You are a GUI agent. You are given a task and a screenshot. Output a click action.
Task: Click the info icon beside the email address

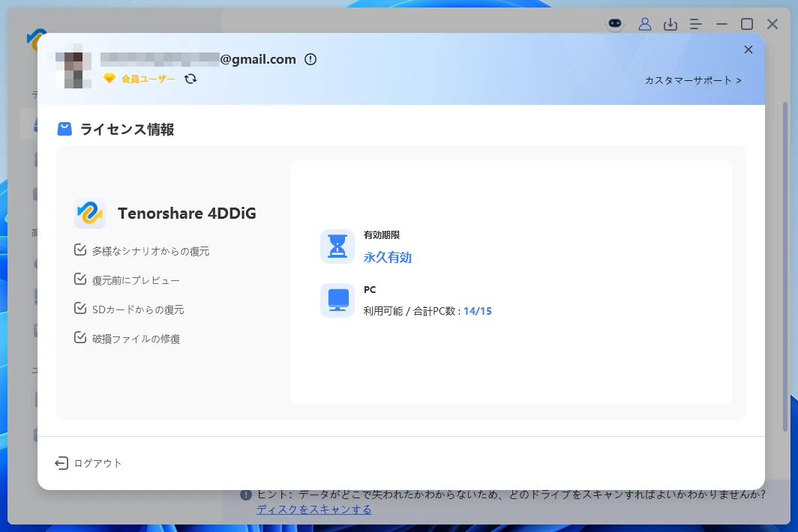coord(310,59)
